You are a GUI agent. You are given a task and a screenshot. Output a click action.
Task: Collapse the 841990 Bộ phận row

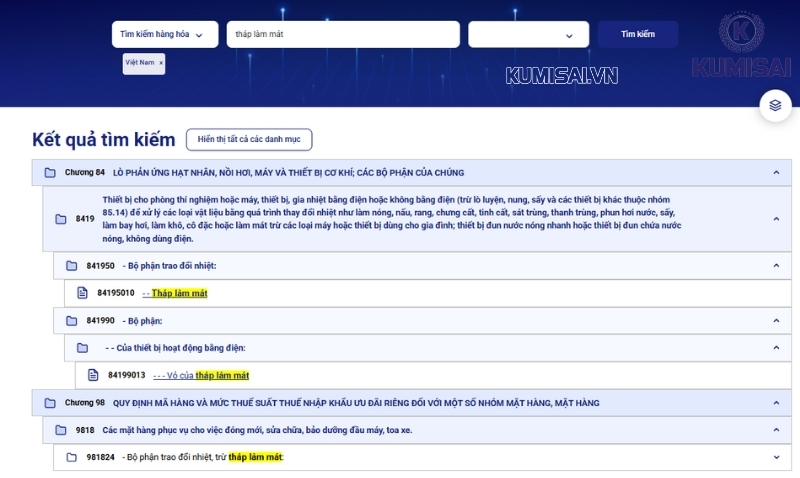[776, 321]
